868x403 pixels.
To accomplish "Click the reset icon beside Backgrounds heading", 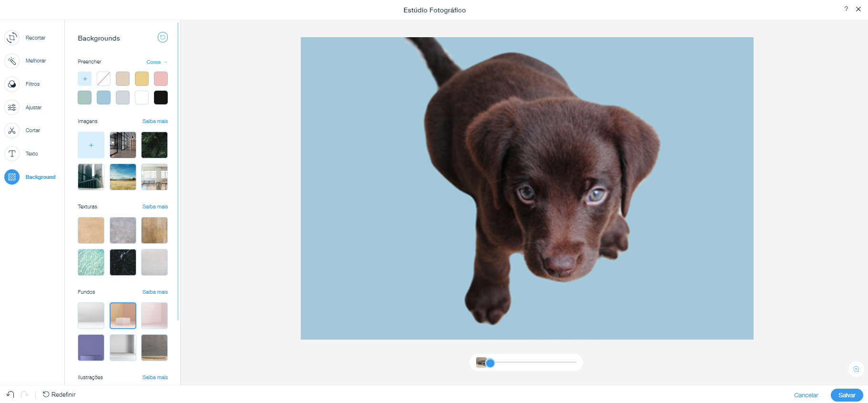I will (x=163, y=38).
